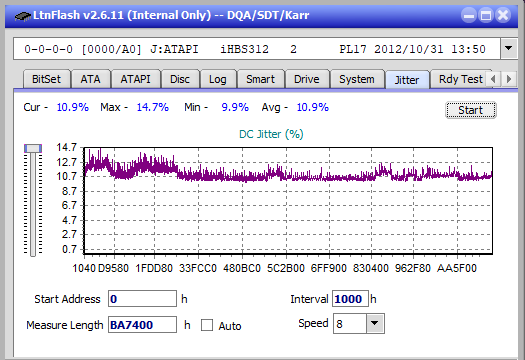525x360 pixels.
Task: Open the ATAPI tab
Action: 135,79
